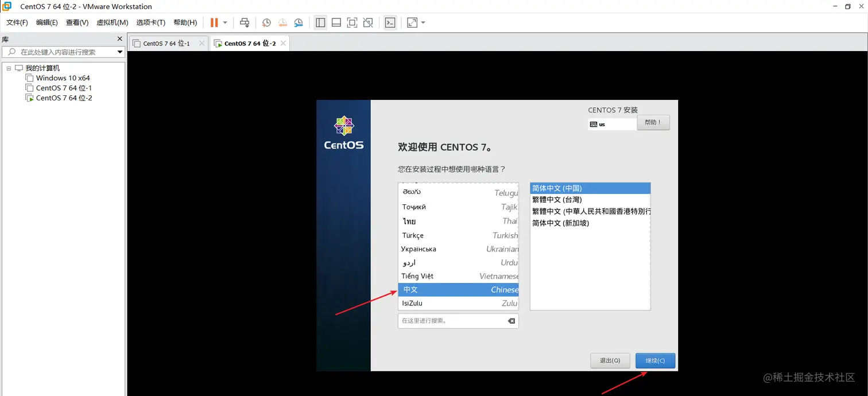
Task: Select Tiếng Việt Vietnamese language
Action: (458, 276)
